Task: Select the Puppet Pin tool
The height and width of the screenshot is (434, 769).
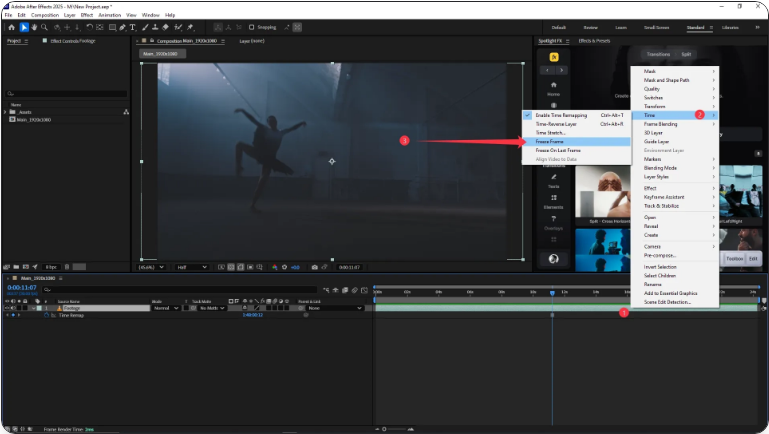Action: click(190, 27)
